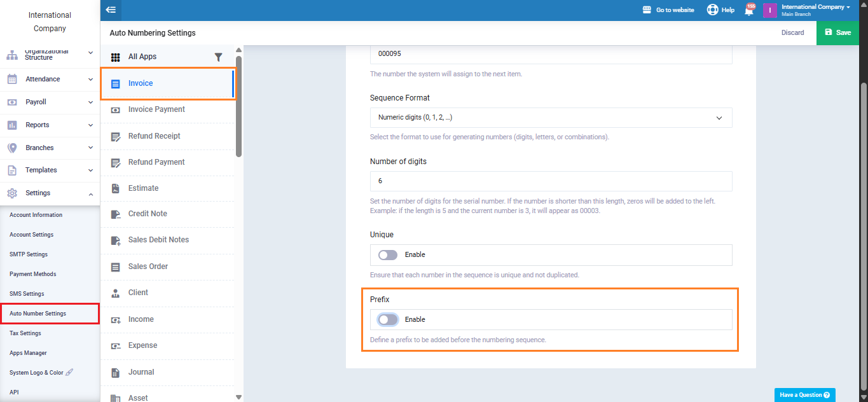Open the Sequence Format dropdown
868x402 pixels.
click(x=551, y=118)
